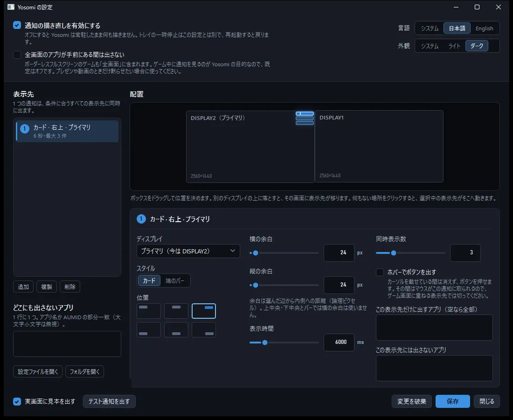Click 変更を破棄 button
The height and width of the screenshot is (420, 513).
click(412, 401)
